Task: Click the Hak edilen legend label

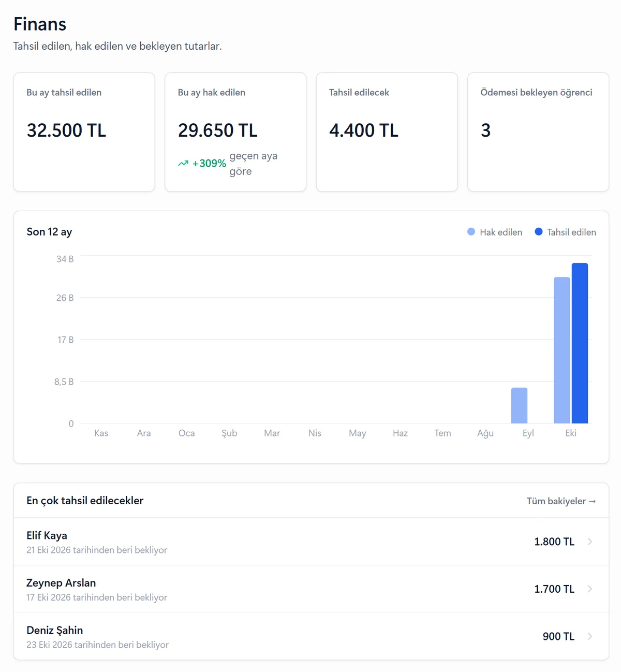Action: pyautogui.click(x=501, y=232)
